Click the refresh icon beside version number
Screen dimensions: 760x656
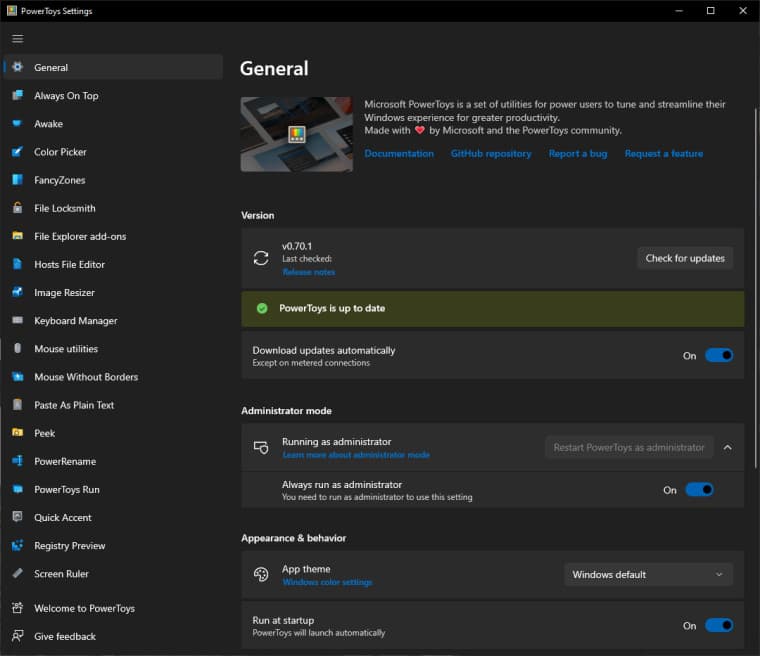261,258
